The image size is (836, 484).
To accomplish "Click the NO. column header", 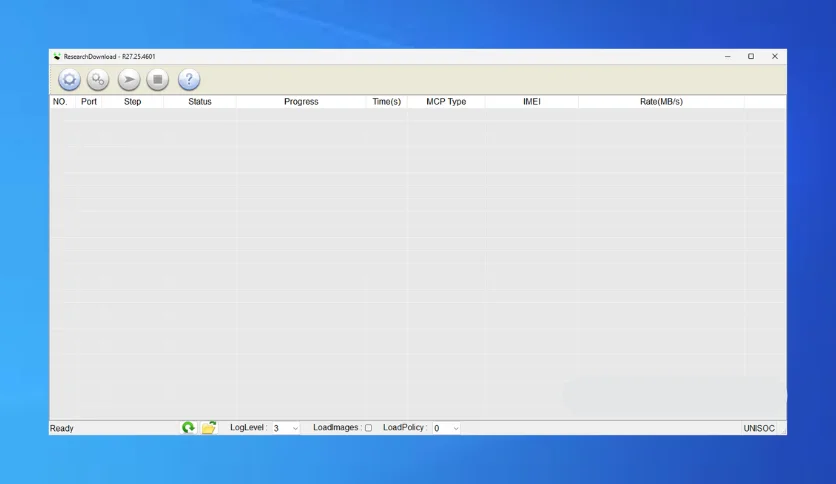I will coord(60,102).
